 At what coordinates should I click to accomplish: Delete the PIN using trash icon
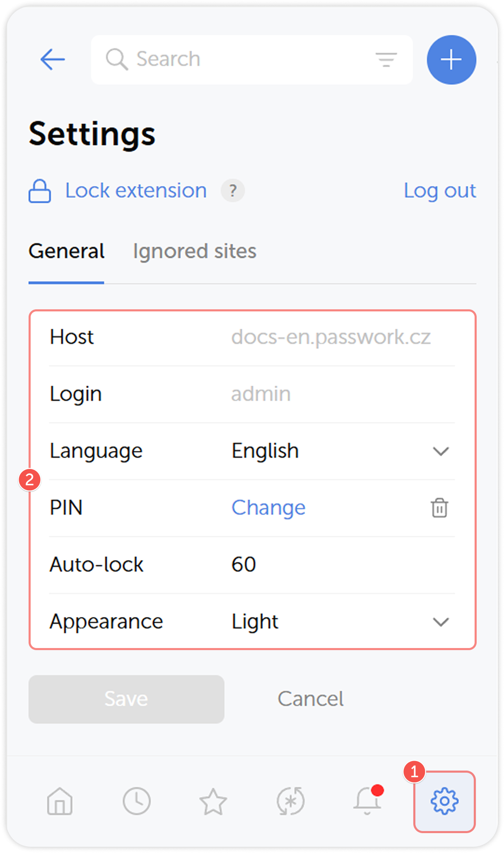439,508
